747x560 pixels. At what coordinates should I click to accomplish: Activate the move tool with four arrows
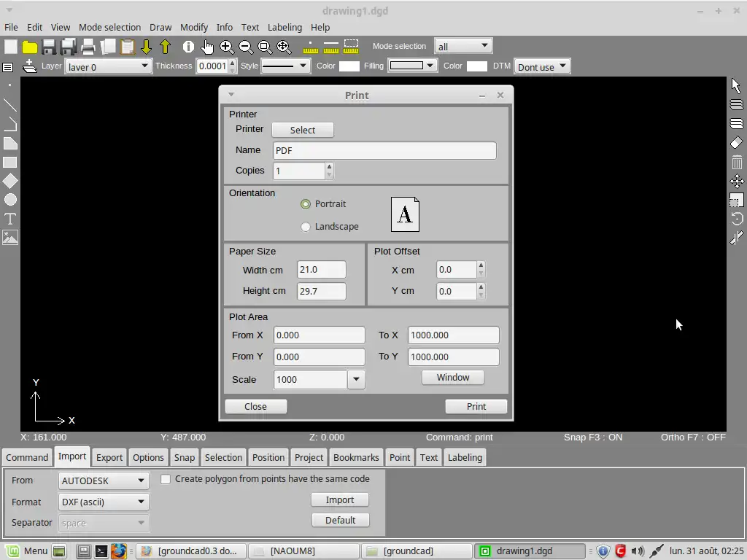coord(737,181)
